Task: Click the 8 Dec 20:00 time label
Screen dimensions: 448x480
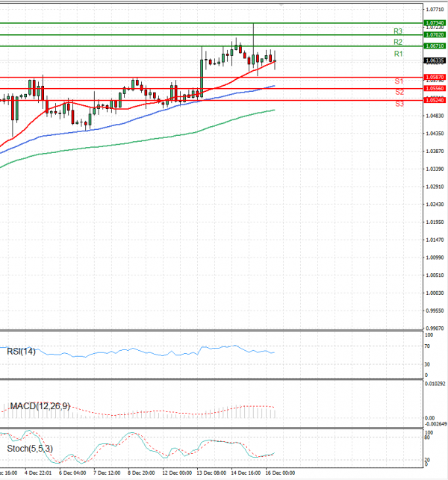Action: pos(141,473)
